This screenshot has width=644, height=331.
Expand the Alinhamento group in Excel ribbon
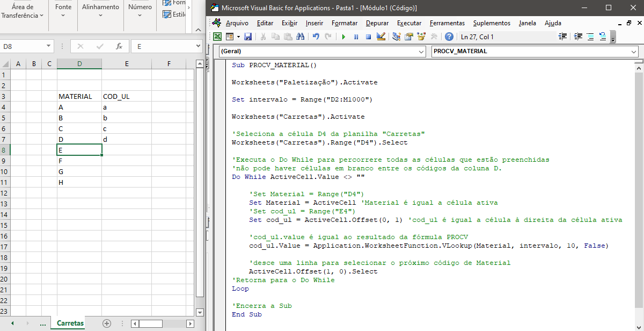pyautogui.click(x=100, y=15)
